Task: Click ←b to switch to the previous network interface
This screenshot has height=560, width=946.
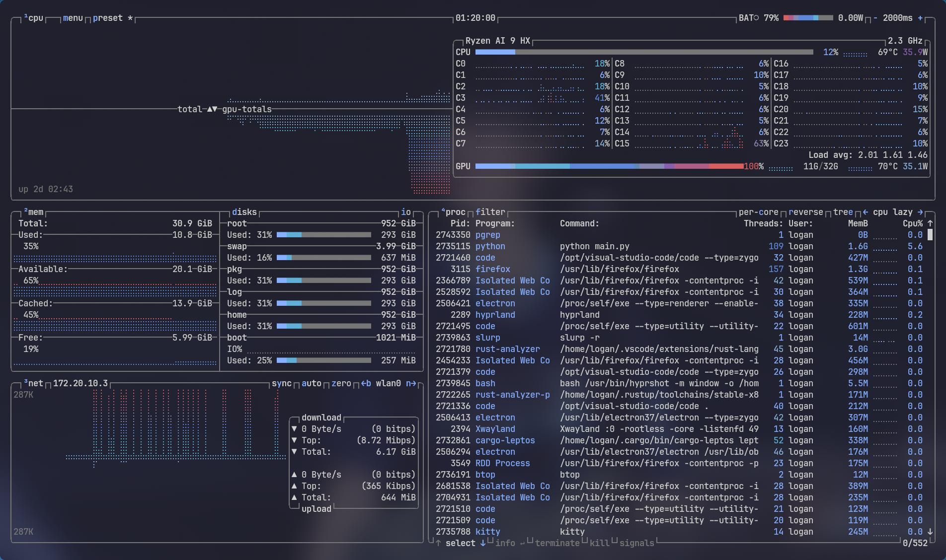Action: pyautogui.click(x=366, y=383)
